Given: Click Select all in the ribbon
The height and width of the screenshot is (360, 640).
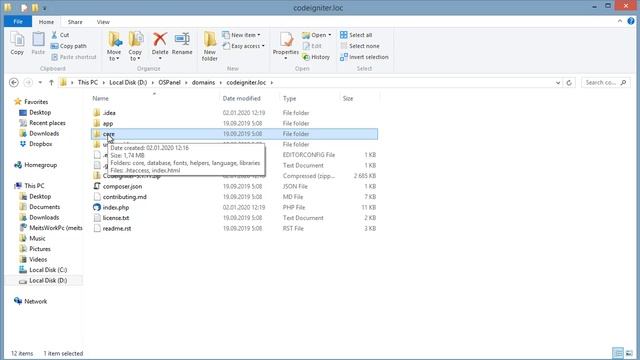Looking at the screenshot, I should point(356,35).
